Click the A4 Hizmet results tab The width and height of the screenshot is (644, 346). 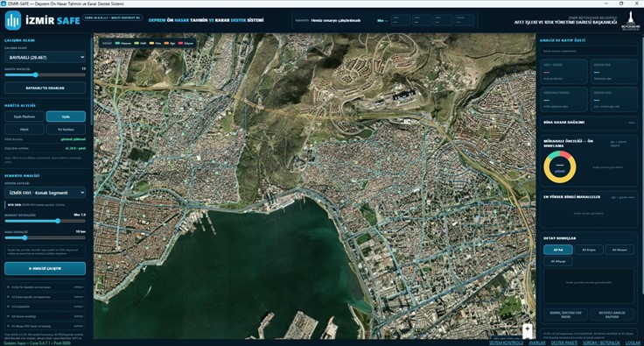[619, 250]
